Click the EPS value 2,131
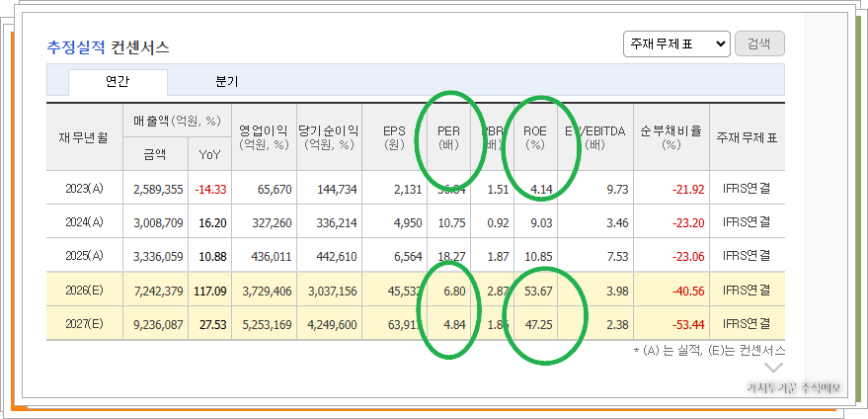This screenshot has height=419, width=868. 409,190
